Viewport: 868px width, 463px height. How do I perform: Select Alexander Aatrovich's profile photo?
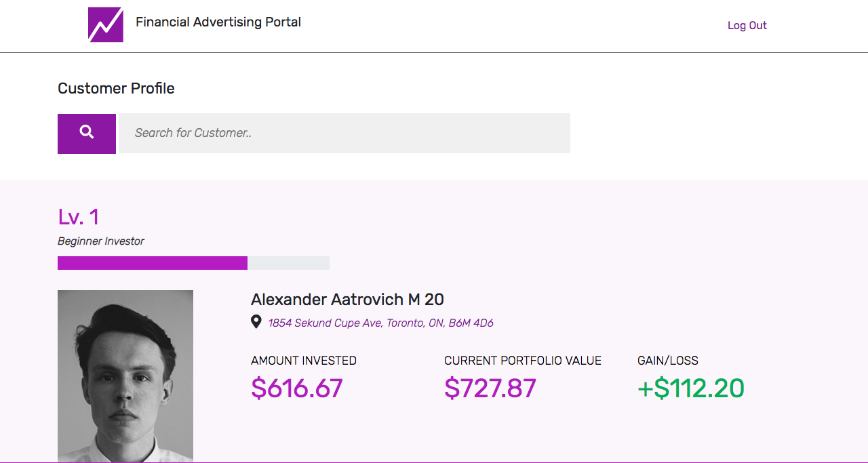tap(125, 376)
